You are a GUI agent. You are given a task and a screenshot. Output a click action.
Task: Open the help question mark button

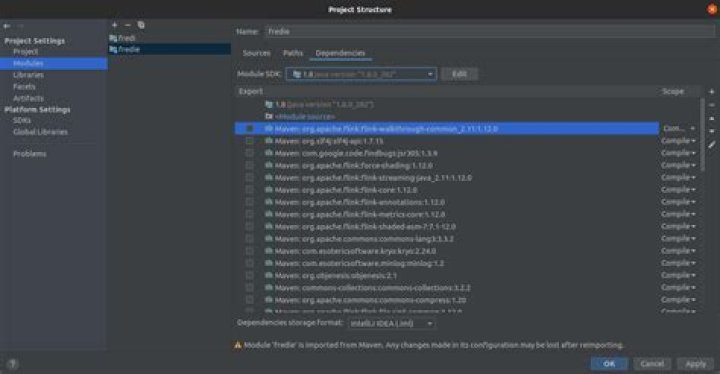coord(12,364)
